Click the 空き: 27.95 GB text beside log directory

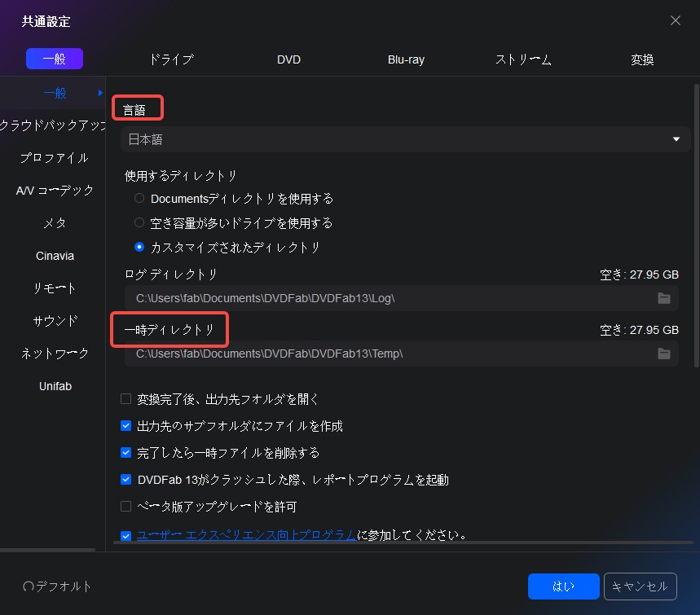639,275
